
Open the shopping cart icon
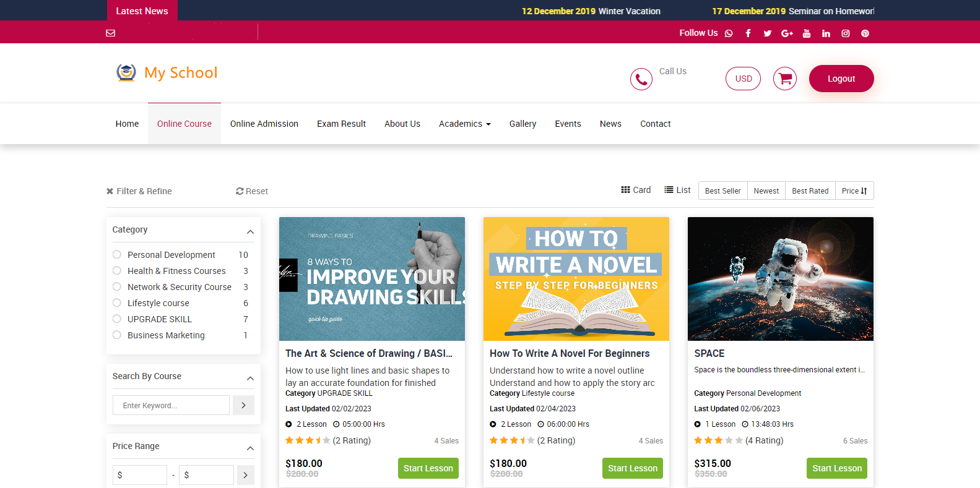(784, 79)
